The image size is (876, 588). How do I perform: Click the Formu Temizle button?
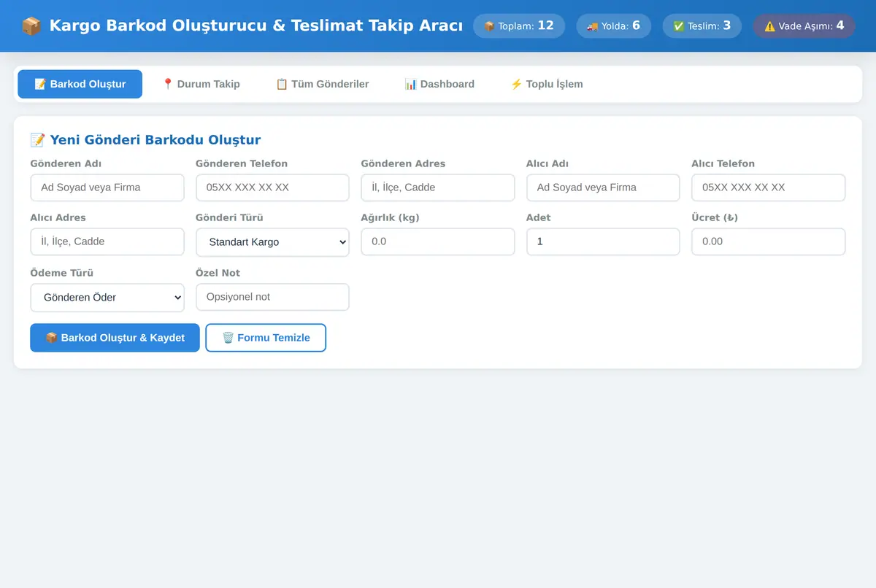point(266,338)
